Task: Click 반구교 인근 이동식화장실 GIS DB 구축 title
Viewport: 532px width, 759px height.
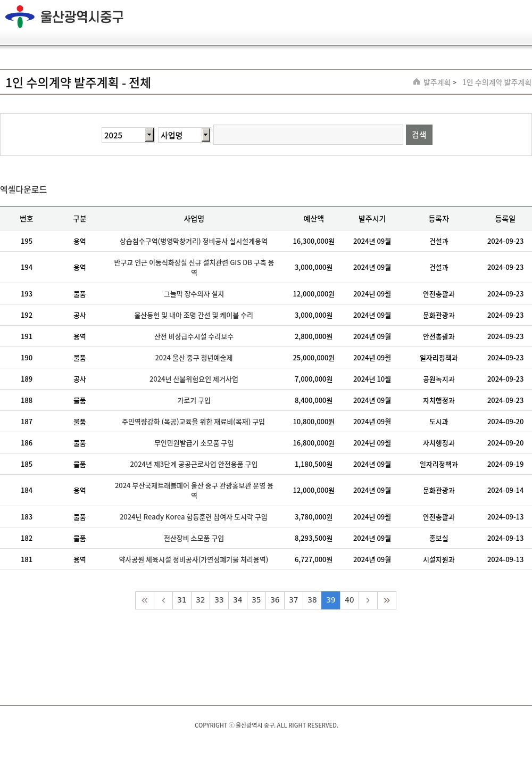Action: [194, 268]
